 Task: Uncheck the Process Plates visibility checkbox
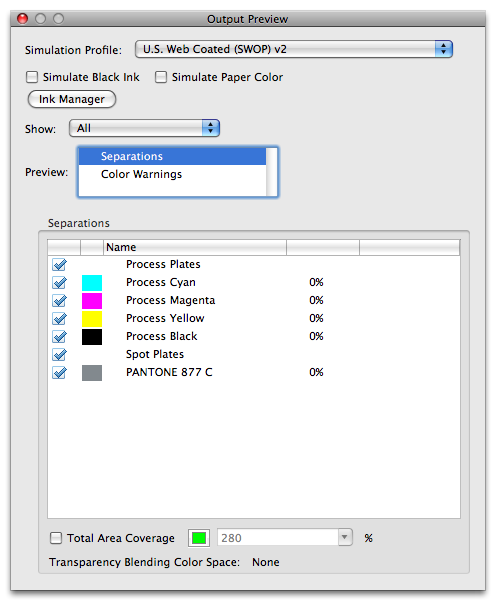coord(59,264)
